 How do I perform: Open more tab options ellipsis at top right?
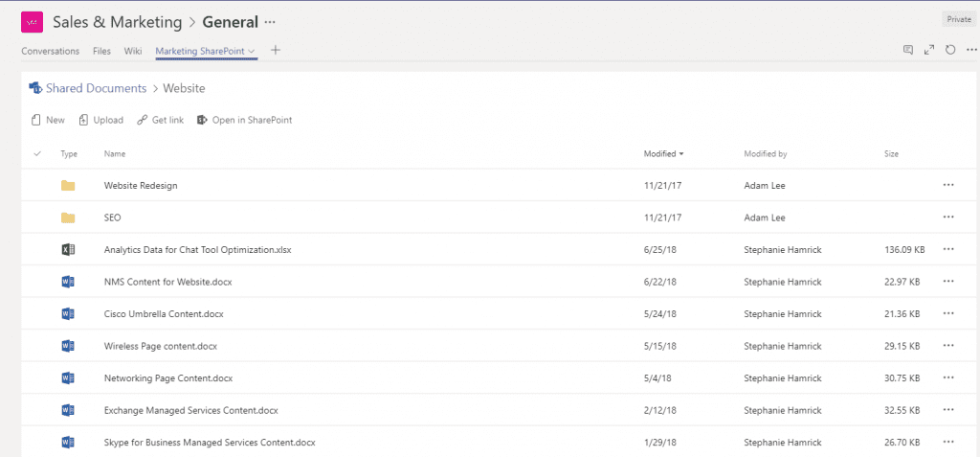[971, 50]
